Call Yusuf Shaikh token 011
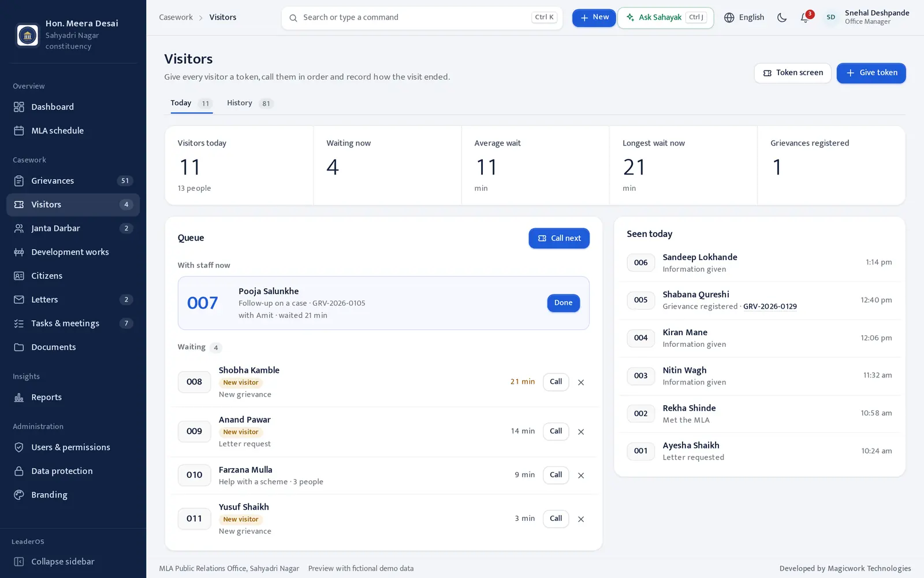924x578 pixels. (x=556, y=518)
